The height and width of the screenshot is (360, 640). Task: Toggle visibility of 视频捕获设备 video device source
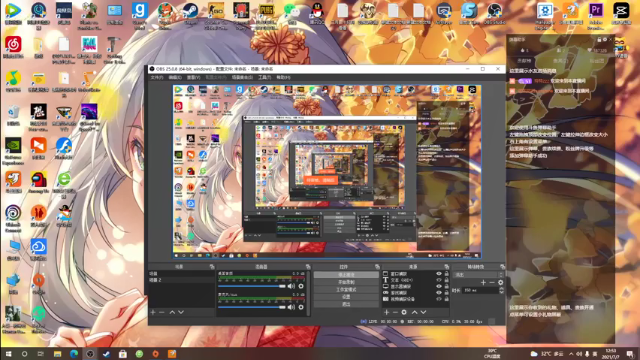tap(439, 299)
